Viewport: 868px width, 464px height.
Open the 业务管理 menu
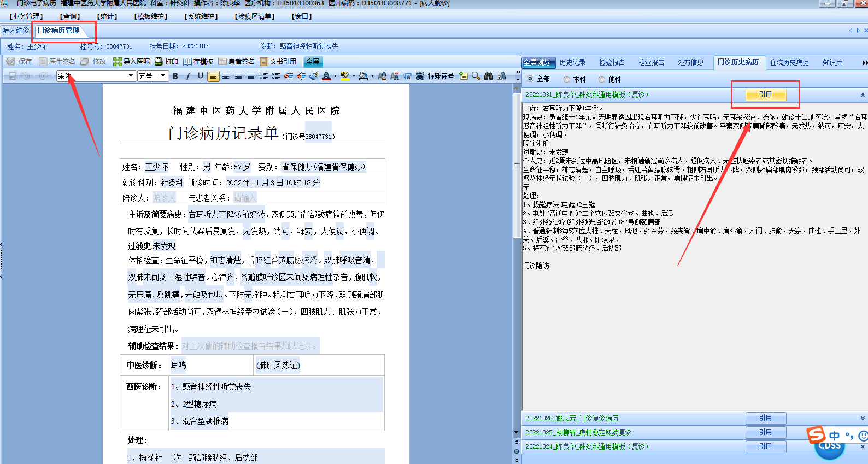coord(26,16)
